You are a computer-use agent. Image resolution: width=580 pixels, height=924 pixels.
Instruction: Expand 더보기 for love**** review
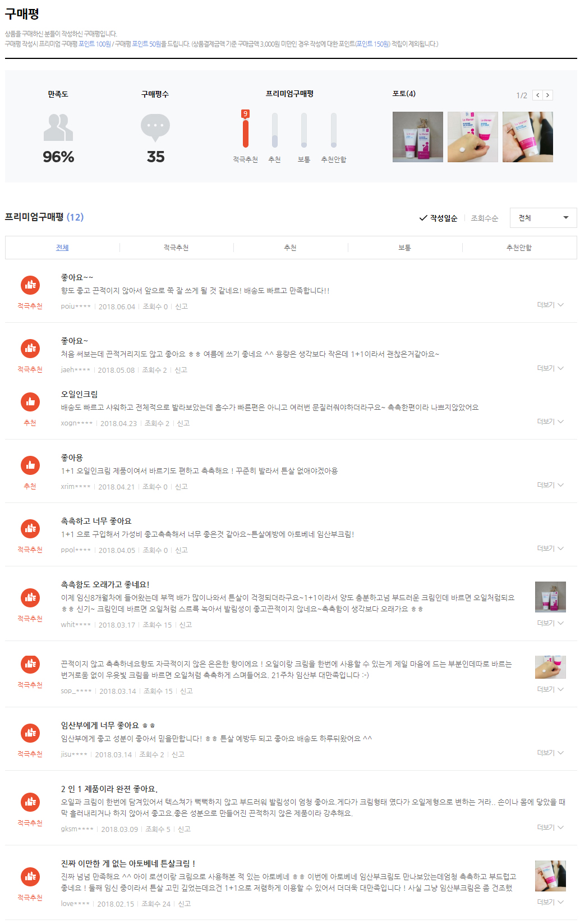pyautogui.click(x=550, y=902)
